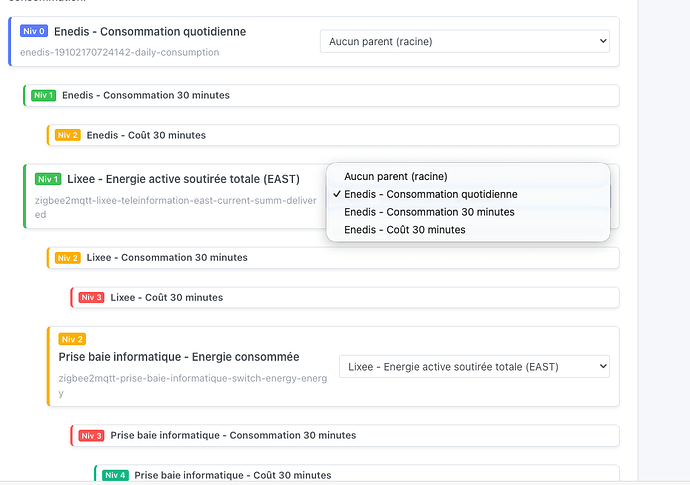The image size is (690, 485).
Task: Select row 'Enedis - Coût 30 minutes'
Action: click(x=333, y=135)
